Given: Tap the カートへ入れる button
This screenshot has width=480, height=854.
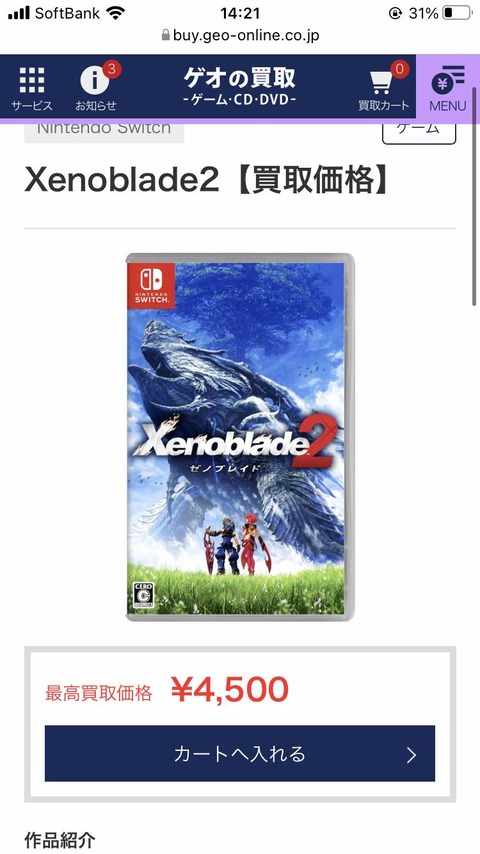Looking at the screenshot, I should pos(240,754).
